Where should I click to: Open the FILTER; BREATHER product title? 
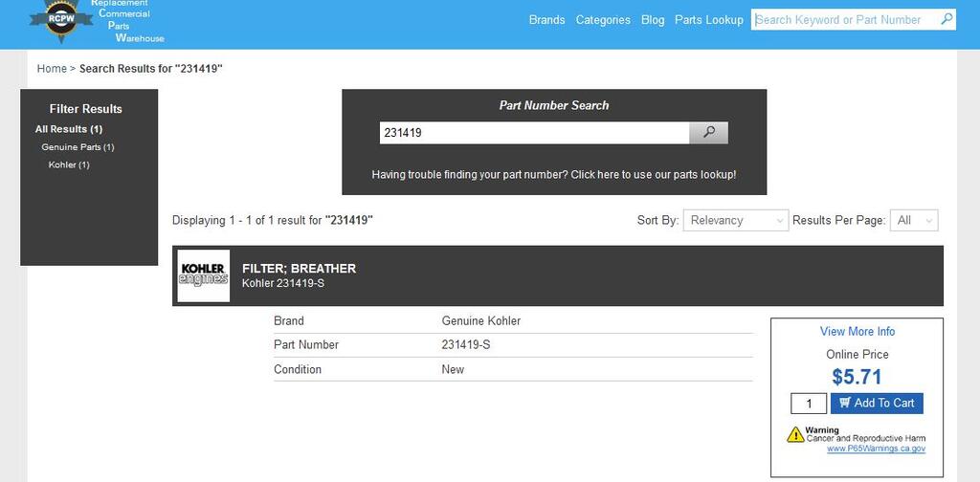coord(299,269)
